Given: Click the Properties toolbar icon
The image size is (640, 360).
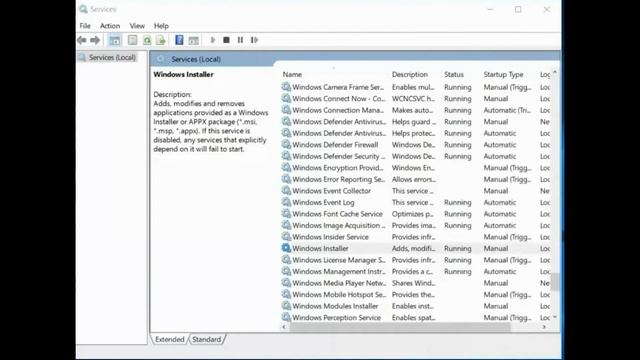Looking at the screenshot, I should [x=132, y=40].
